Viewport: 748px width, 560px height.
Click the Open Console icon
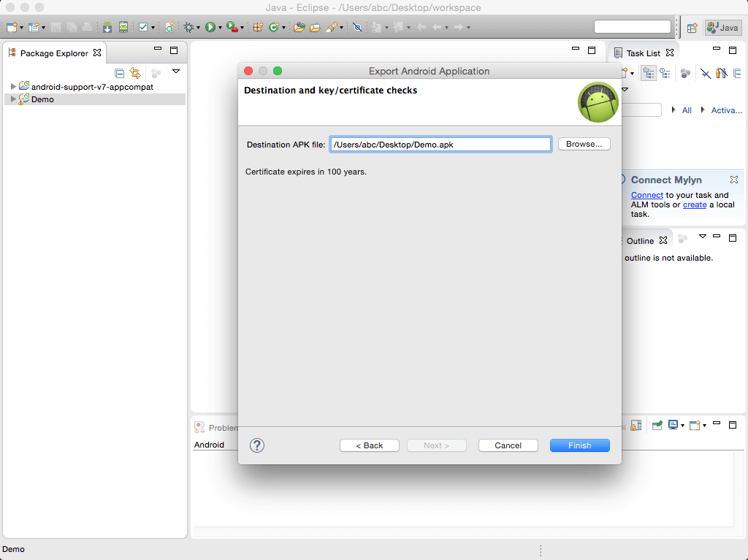695,425
